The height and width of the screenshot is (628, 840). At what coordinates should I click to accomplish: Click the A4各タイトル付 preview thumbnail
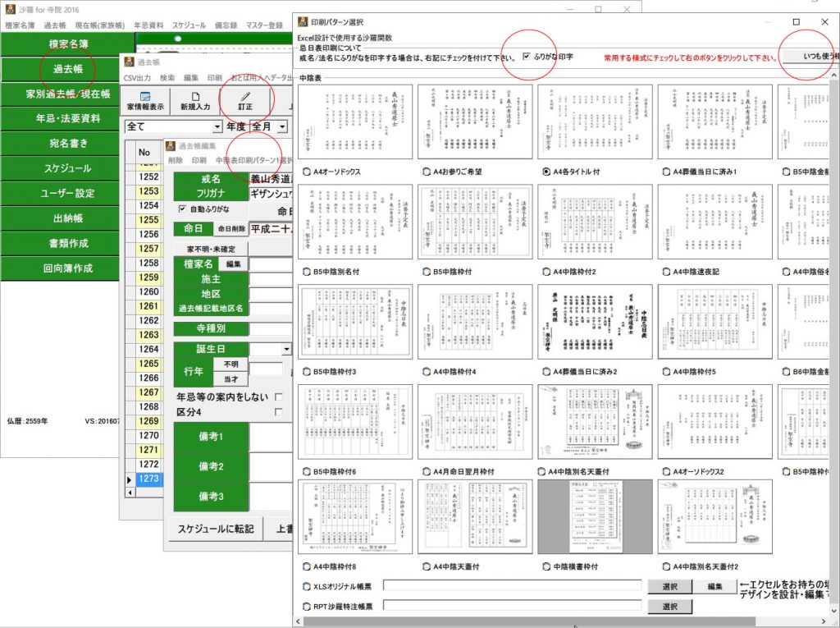596,121
